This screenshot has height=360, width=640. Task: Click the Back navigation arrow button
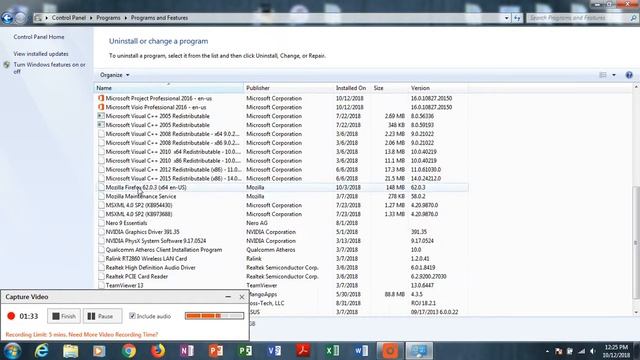point(7,18)
